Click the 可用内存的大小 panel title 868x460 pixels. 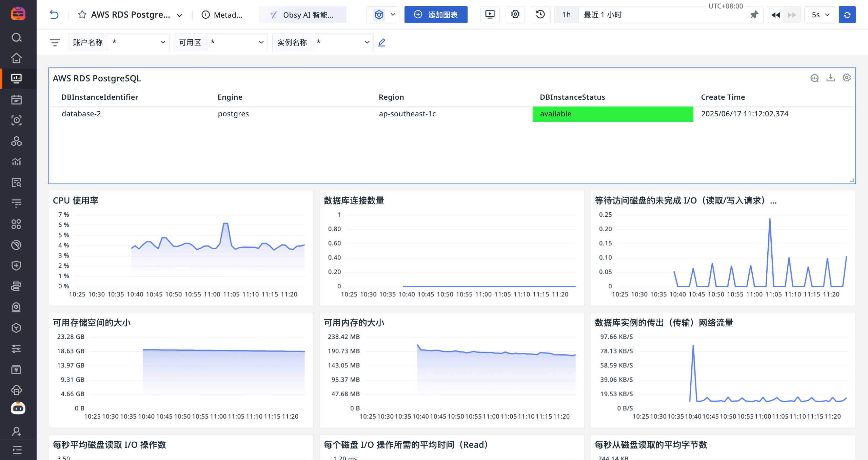354,323
